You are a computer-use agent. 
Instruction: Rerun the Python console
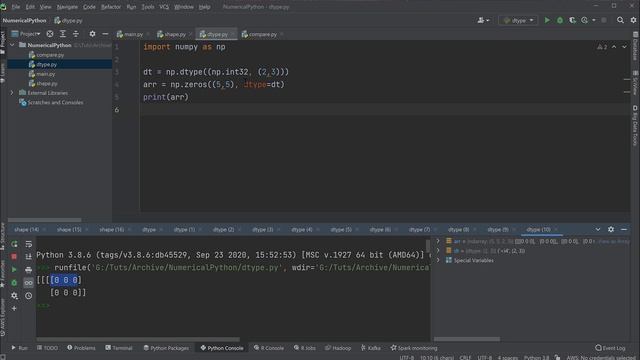tap(14, 244)
